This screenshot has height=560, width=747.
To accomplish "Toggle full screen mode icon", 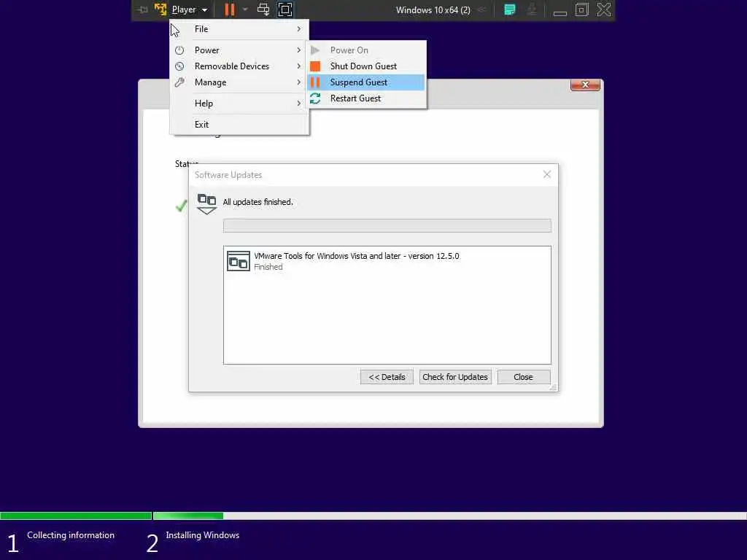I will pos(285,9).
